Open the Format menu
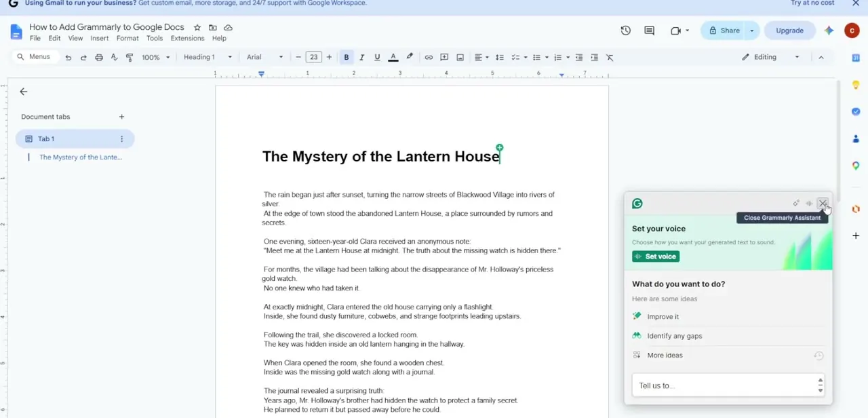This screenshot has width=868, height=418. (127, 39)
